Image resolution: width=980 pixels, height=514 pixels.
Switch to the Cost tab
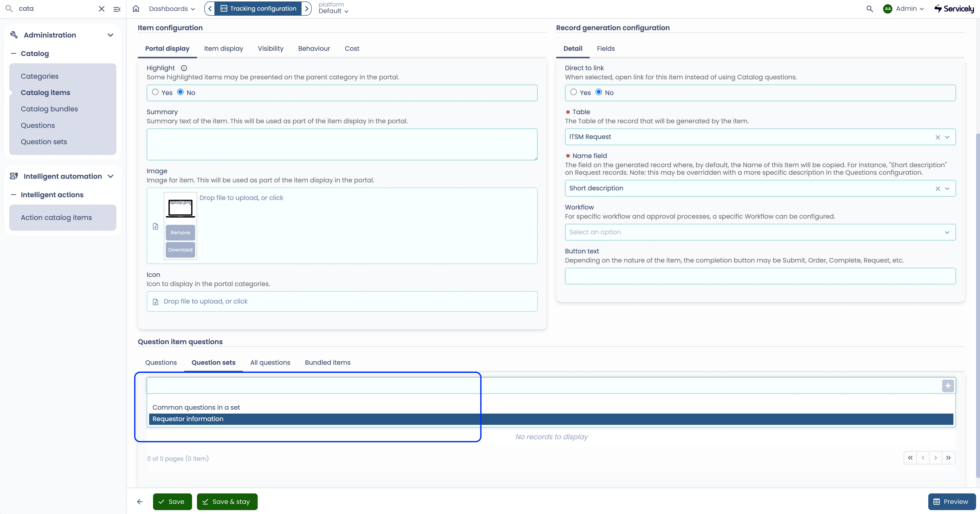click(x=352, y=48)
